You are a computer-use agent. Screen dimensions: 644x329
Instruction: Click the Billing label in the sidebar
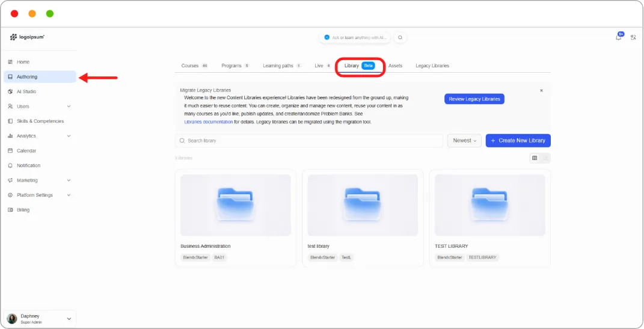(23, 210)
